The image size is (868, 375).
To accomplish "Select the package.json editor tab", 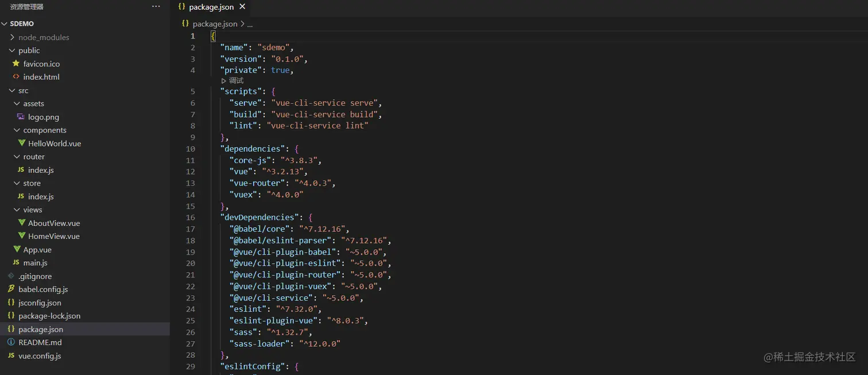I will 212,7.
